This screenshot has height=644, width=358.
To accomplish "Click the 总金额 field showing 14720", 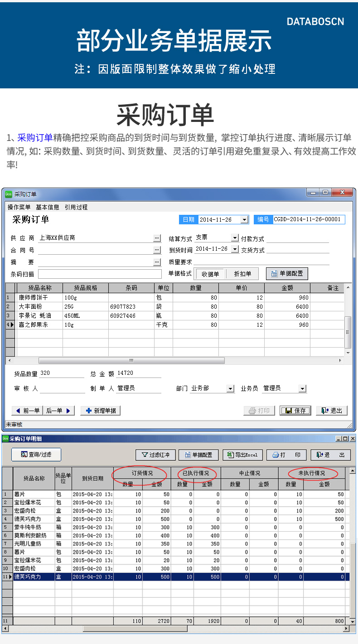I will pyautogui.click(x=139, y=374).
